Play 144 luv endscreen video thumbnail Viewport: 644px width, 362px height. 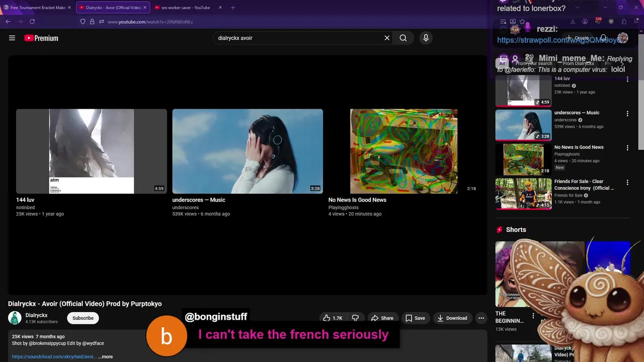click(x=92, y=151)
